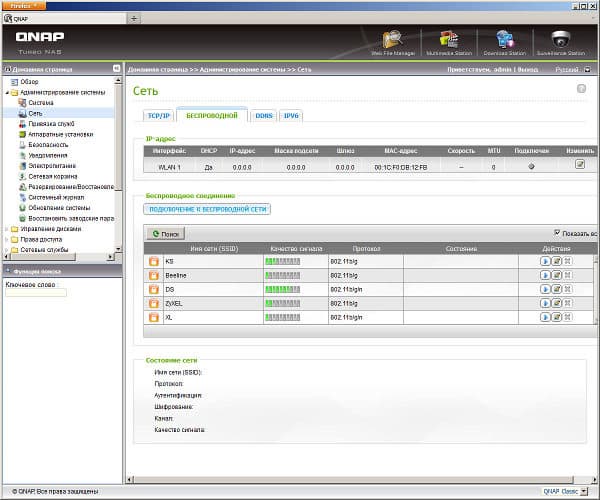Click the lock icon for KS network
This screenshot has height=500, width=600.
click(x=153, y=261)
